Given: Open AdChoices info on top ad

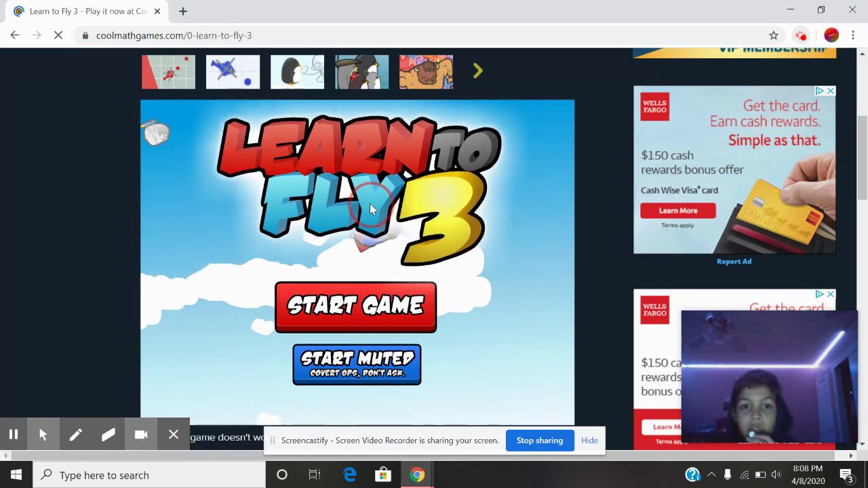Looking at the screenshot, I should click(820, 91).
